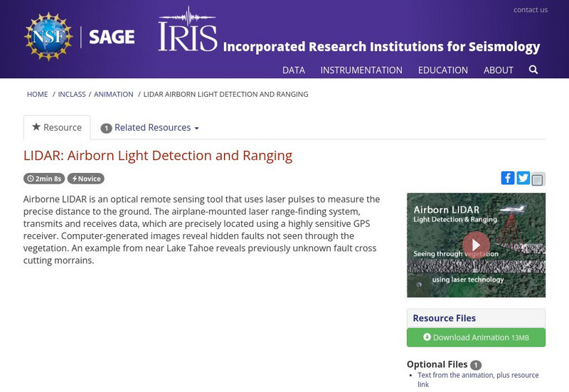569x392 pixels.
Task: Click the Incorporated Research Institutions for Seismology title
Action: (x=381, y=47)
